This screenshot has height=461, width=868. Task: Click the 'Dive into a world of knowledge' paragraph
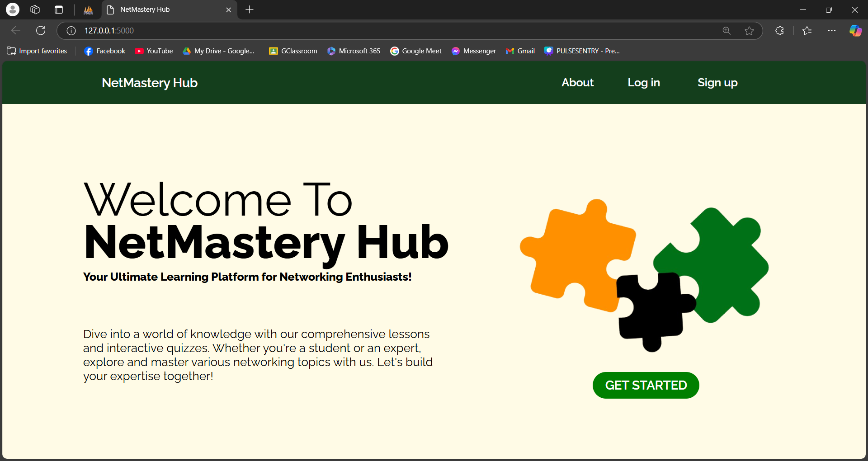tap(258, 355)
